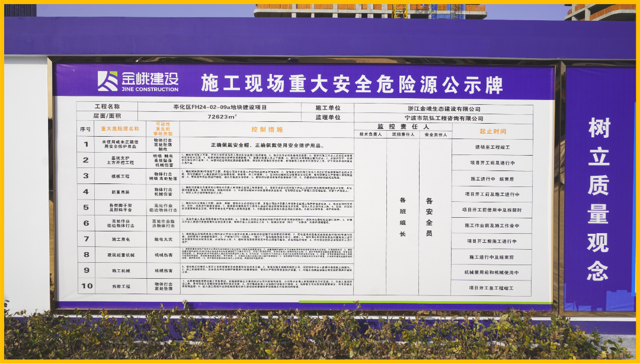This screenshot has height=364, width=640.
Task: Click time cell 项目开工前及进行中
Action: [x=492, y=163]
